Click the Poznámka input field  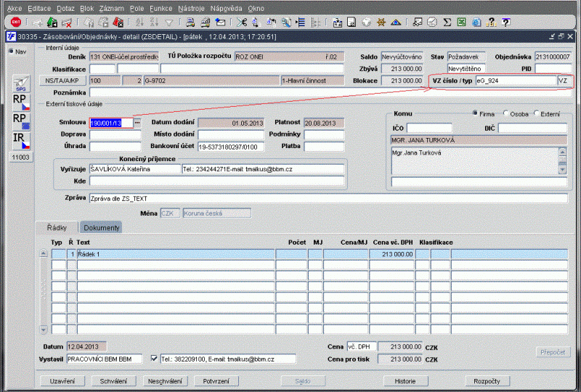[327, 93]
